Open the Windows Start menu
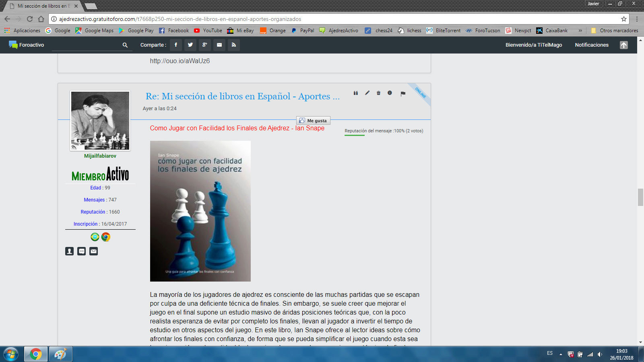 [11, 354]
